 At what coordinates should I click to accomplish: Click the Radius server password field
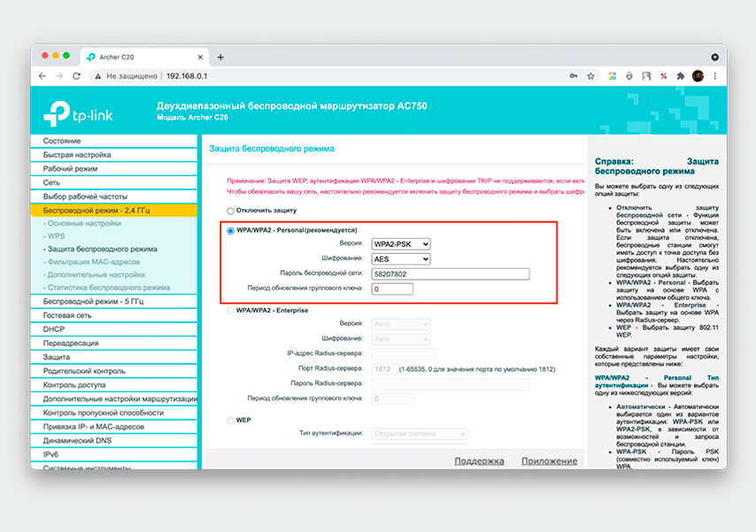[x=451, y=384]
